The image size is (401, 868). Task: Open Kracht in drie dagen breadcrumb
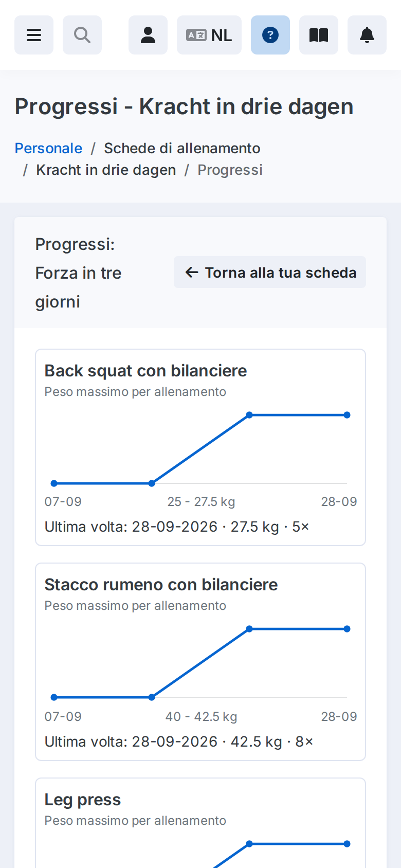coord(106,170)
